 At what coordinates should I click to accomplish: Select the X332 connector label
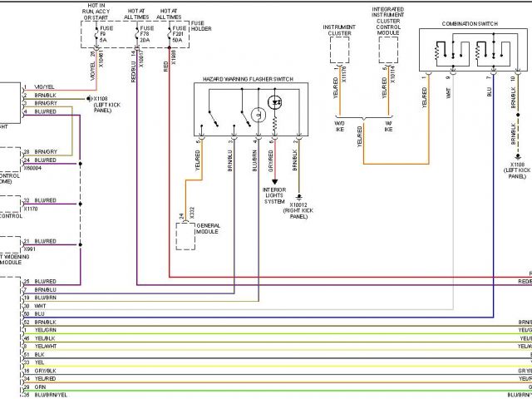point(190,213)
